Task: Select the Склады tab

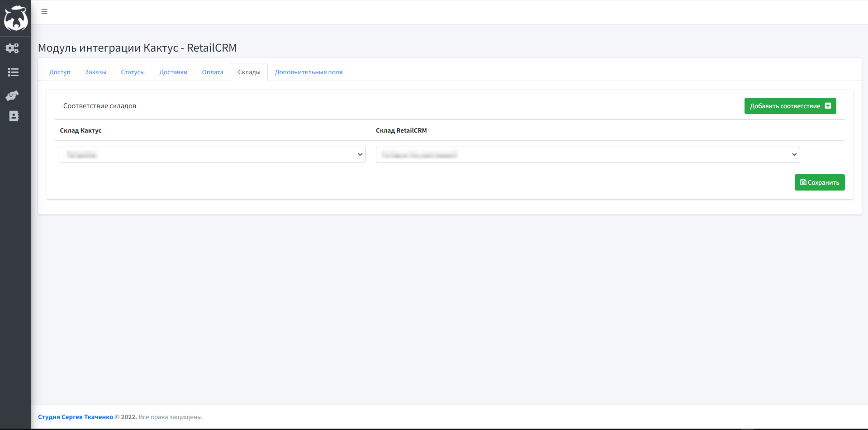Action: pyautogui.click(x=249, y=72)
